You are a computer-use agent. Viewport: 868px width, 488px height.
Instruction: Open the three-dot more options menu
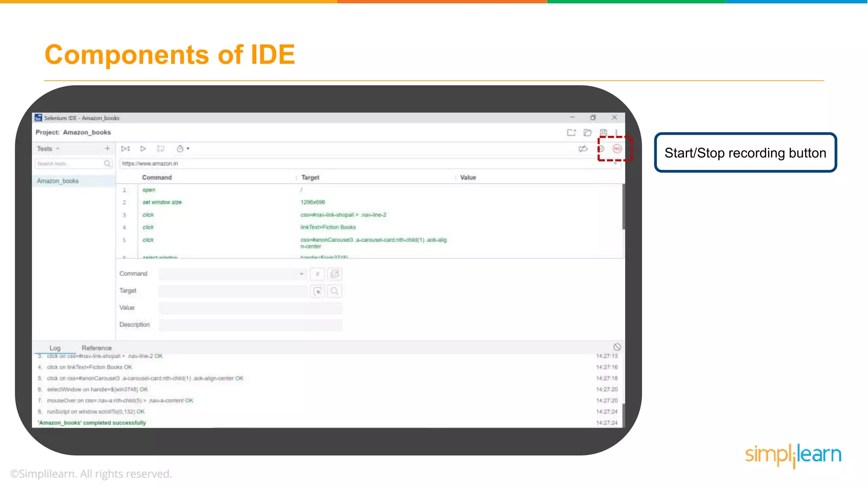617,133
